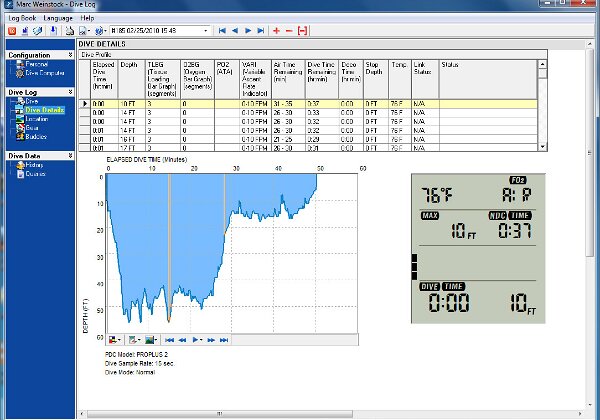Collapse the Dive Data panel
The width and height of the screenshot is (600, 420).
click(x=69, y=156)
